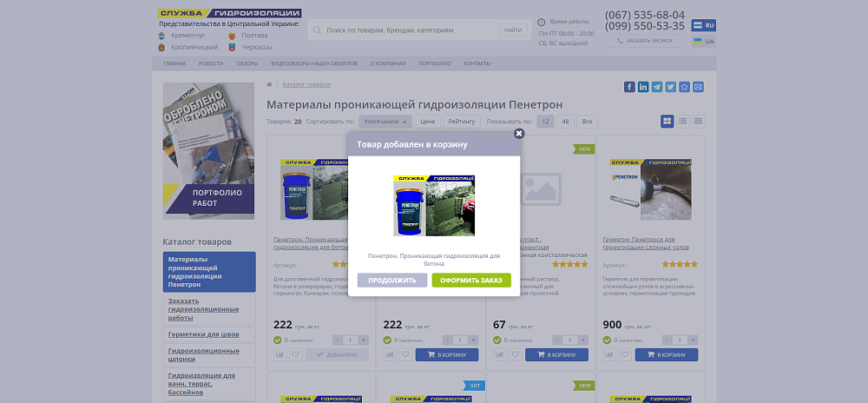Select 'Герметики для швов' category
Viewport: 868px width, 403px height.
click(x=209, y=334)
